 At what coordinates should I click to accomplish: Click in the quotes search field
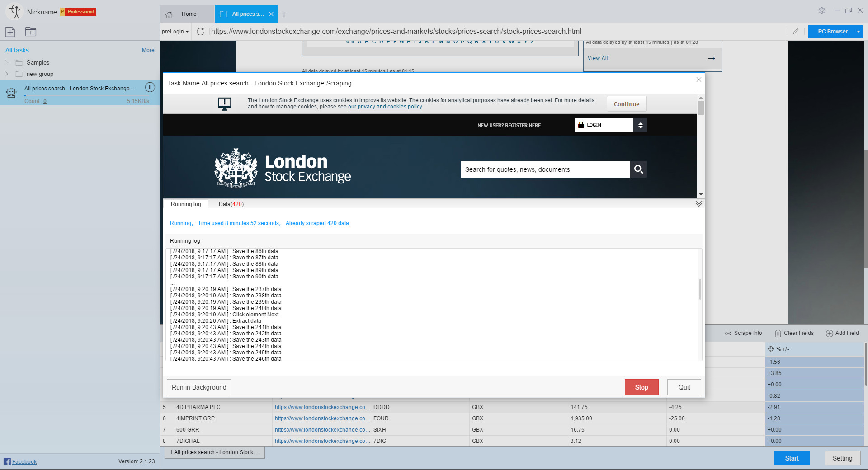click(545, 169)
